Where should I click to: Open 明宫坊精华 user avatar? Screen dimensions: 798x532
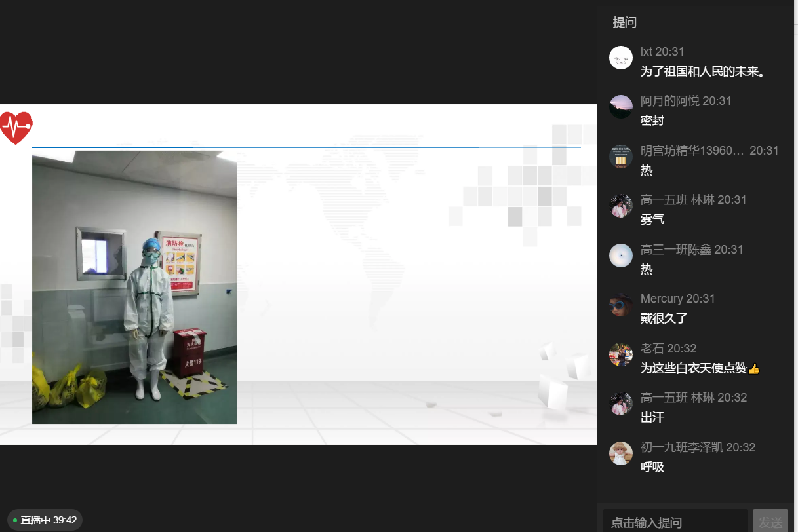pos(620,157)
